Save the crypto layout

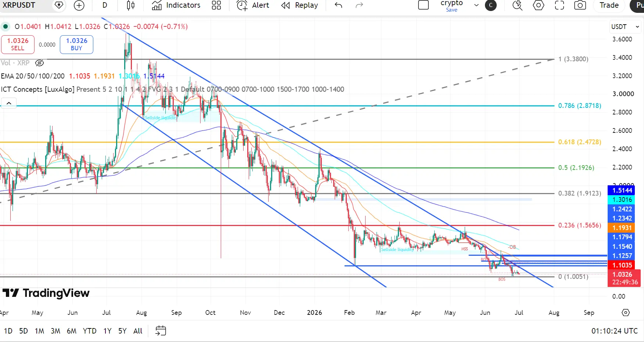(452, 10)
